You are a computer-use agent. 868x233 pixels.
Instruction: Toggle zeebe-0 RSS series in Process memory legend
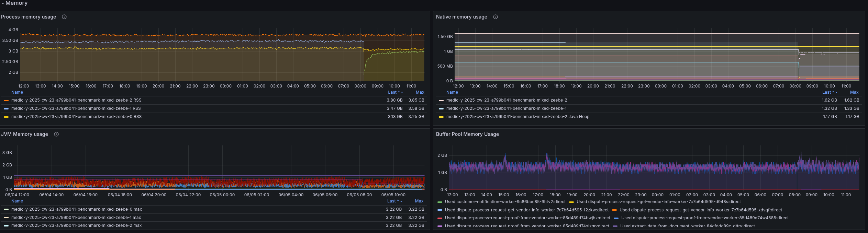point(76,117)
